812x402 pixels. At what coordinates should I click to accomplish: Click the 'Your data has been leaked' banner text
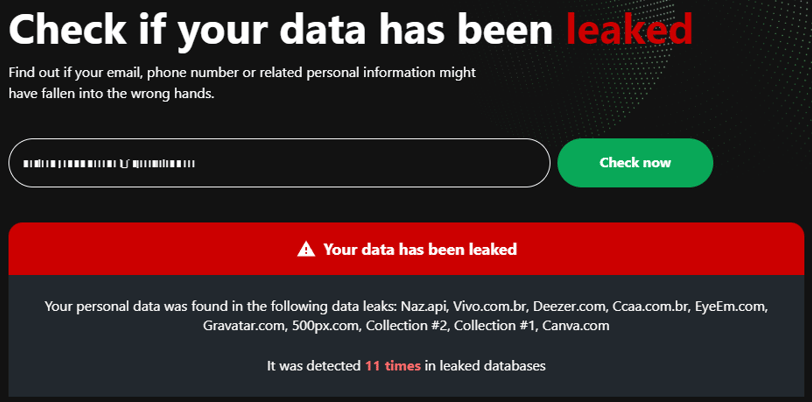point(420,250)
